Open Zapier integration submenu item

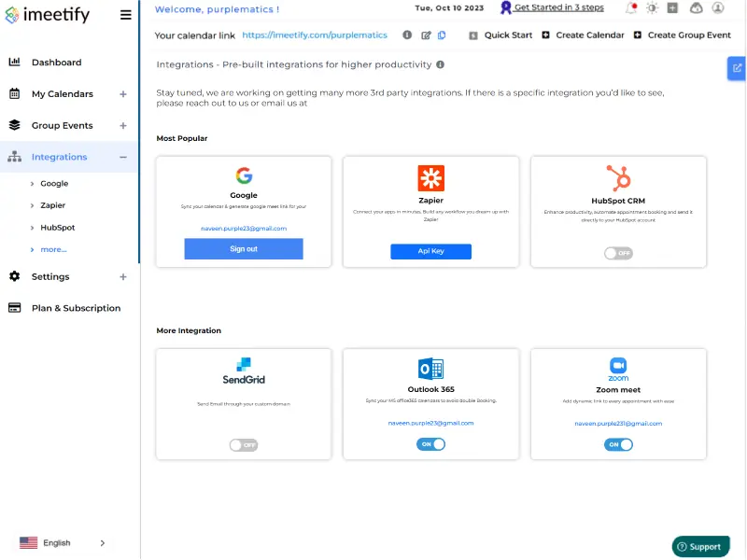pyautogui.click(x=53, y=205)
